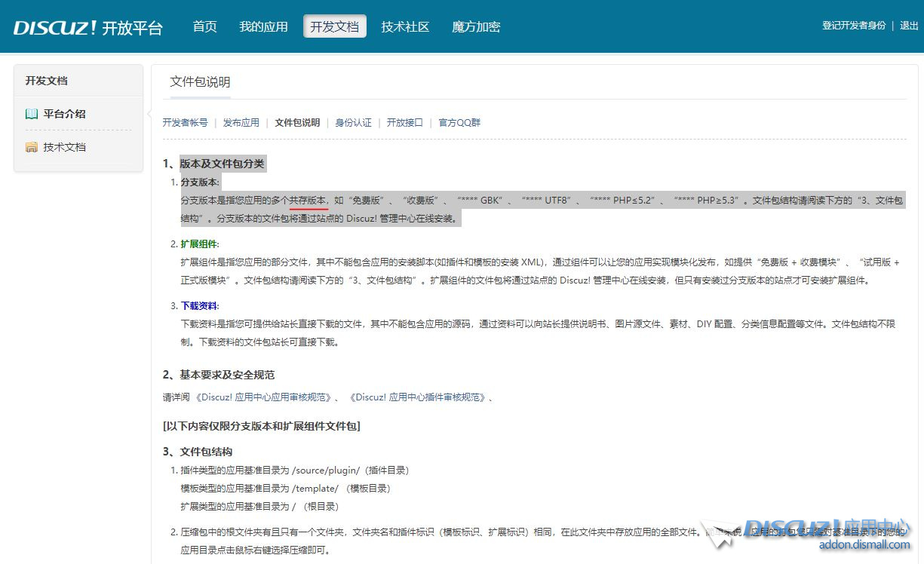Open the 开发者帐号 sub-navigation link

click(x=185, y=122)
